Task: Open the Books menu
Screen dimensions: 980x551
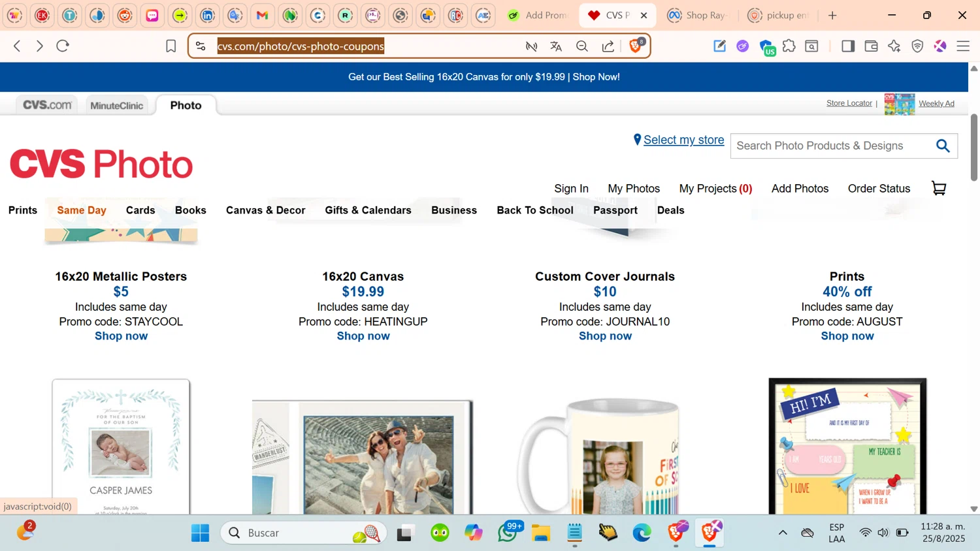Action: [191, 210]
